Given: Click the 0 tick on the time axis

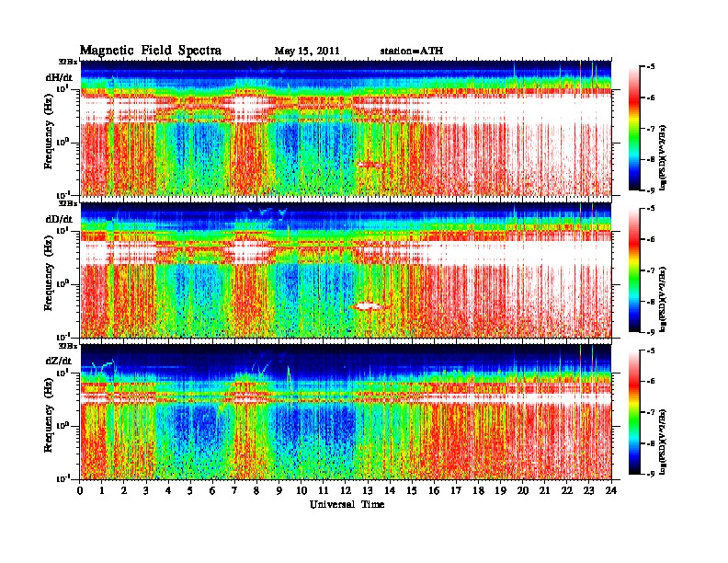Looking at the screenshot, I should tap(80, 490).
